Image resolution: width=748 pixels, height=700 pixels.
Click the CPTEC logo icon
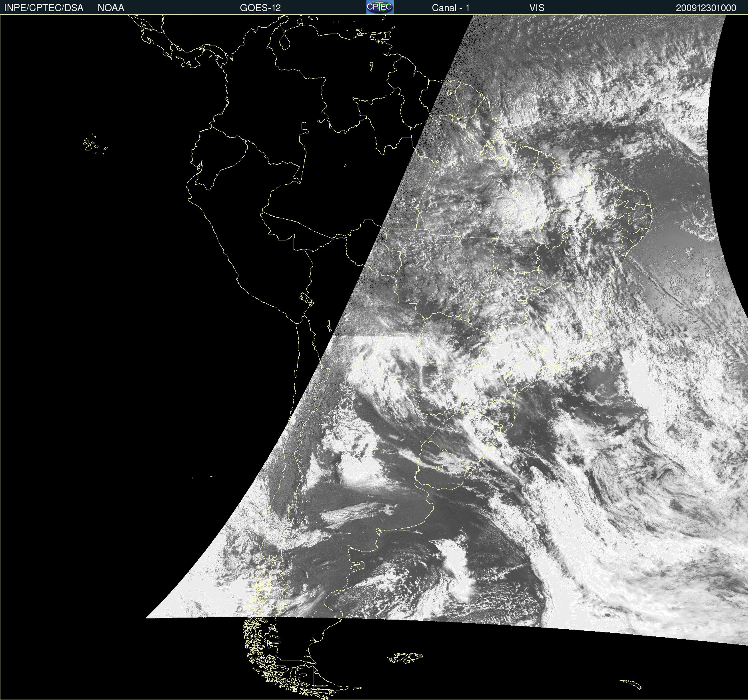pos(380,7)
